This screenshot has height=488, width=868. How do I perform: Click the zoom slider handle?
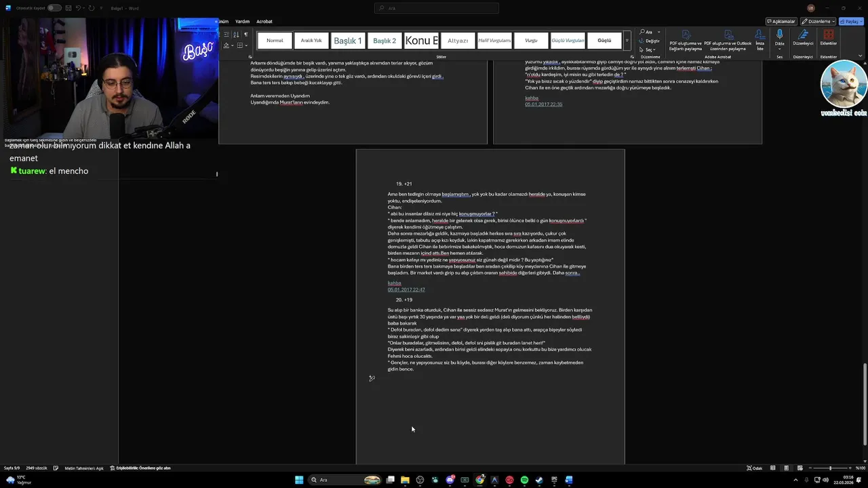coord(831,468)
